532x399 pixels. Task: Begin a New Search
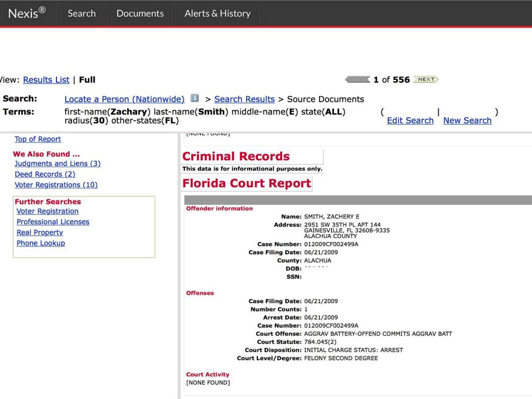(467, 120)
